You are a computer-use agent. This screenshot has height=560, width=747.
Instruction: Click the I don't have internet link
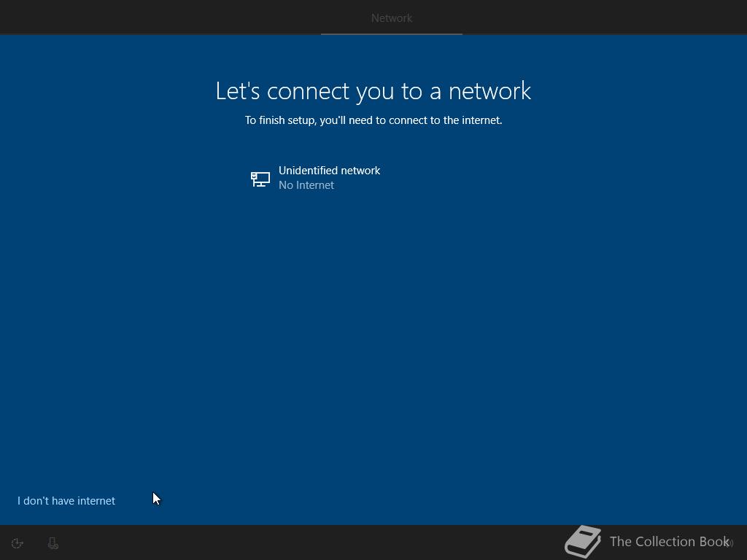point(66,500)
